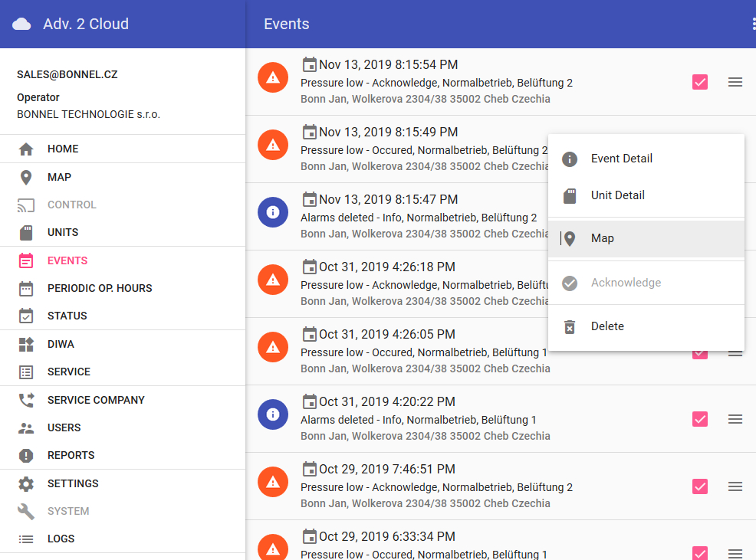Screen dimensions: 756x560
Task: Open the Home page from sidebar
Action: 62,149
